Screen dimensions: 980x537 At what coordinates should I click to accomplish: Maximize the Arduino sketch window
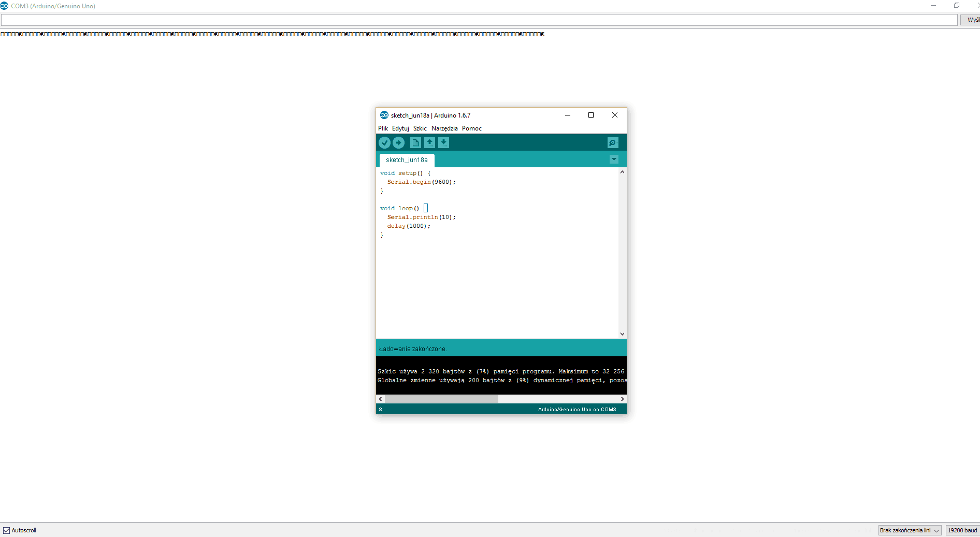click(x=591, y=115)
